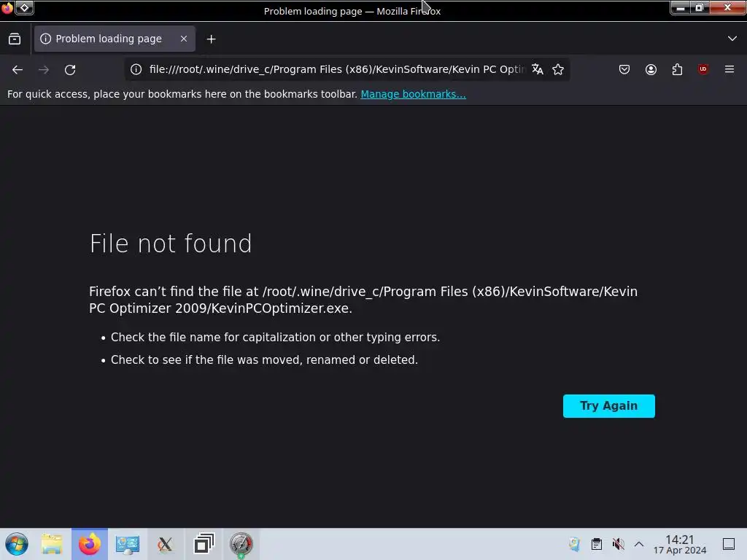Open the clipboard tray icon

tap(597, 544)
